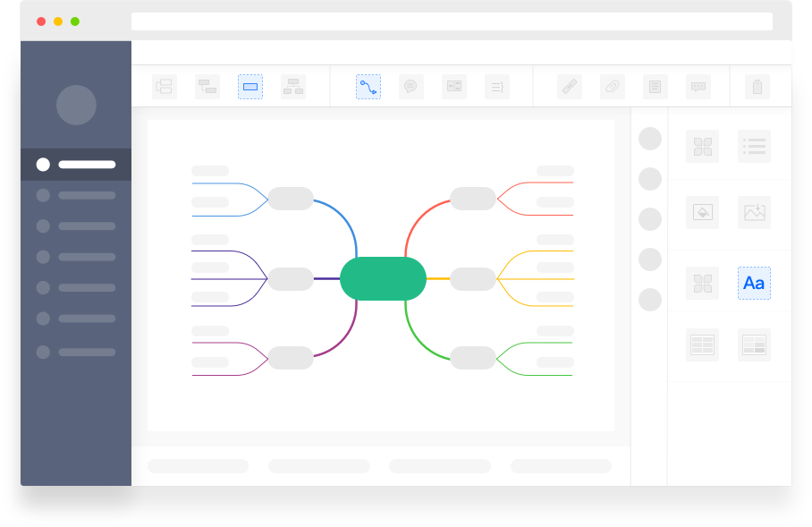Viewport: 812px width, 527px height.
Task: Select the blue Aa font style option
Action: (754, 283)
